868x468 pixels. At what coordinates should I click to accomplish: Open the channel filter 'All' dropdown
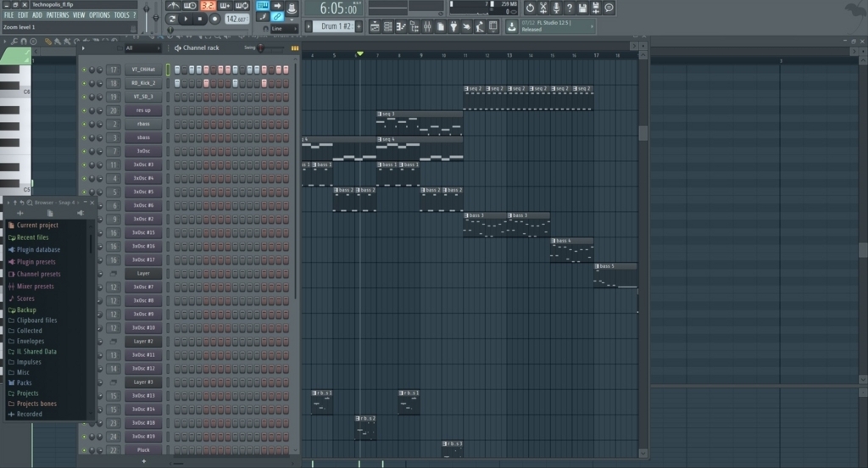click(142, 48)
